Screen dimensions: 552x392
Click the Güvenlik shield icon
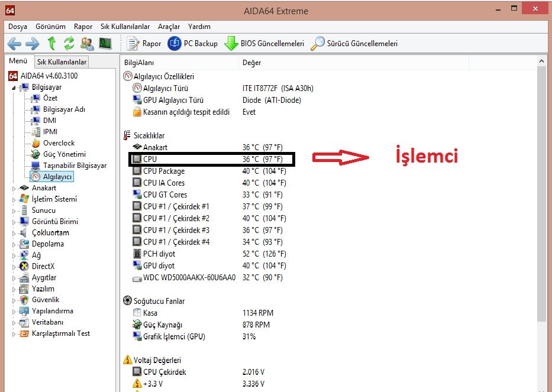point(24,300)
